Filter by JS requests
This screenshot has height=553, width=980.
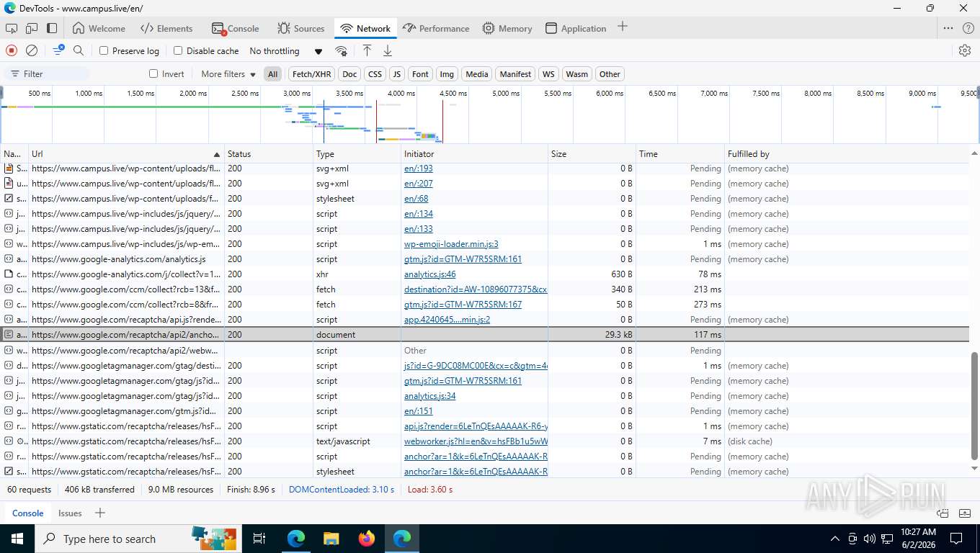click(x=397, y=74)
